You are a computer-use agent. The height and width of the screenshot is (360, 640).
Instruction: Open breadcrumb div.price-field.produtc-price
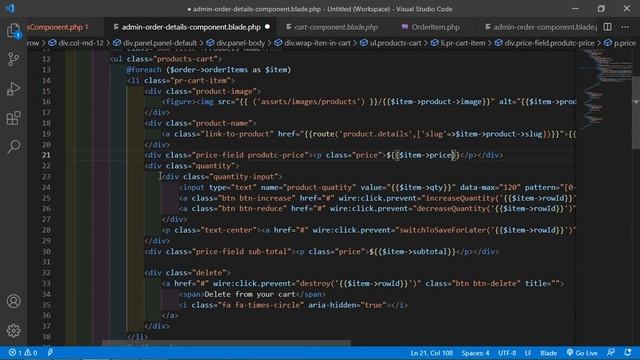[549, 43]
